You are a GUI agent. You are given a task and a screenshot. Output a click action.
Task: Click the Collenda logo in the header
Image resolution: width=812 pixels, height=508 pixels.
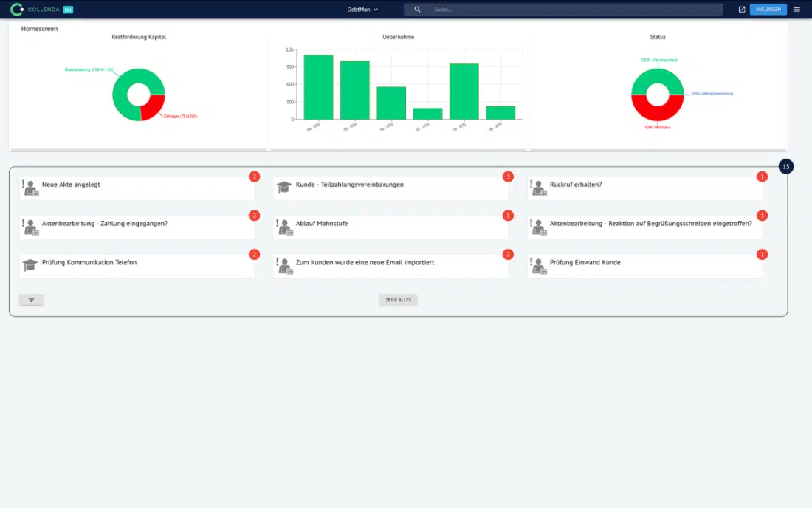[x=41, y=10]
